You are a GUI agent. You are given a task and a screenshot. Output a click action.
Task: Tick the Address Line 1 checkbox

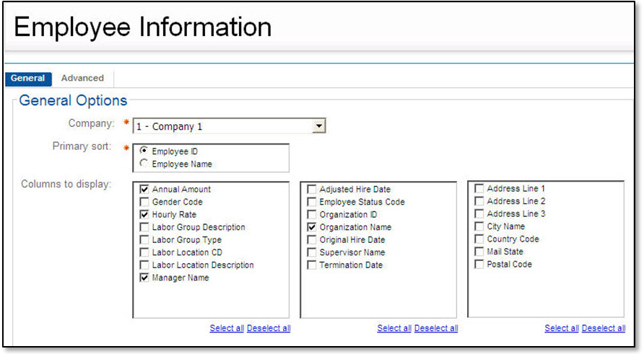pos(479,189)
